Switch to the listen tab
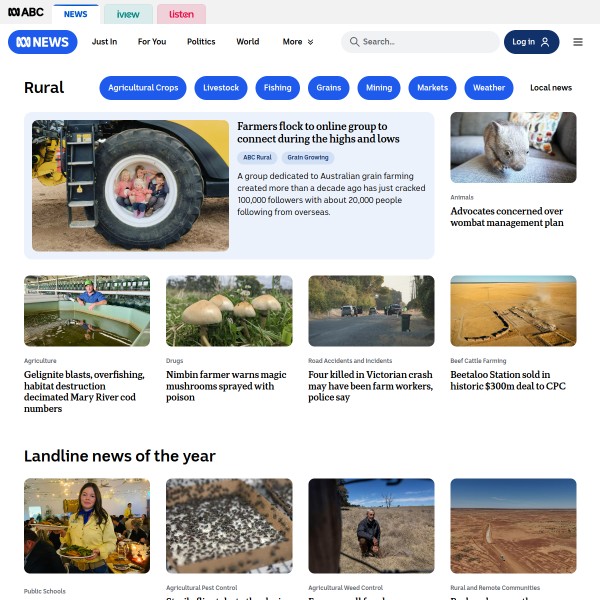 (x=181, y=14)
